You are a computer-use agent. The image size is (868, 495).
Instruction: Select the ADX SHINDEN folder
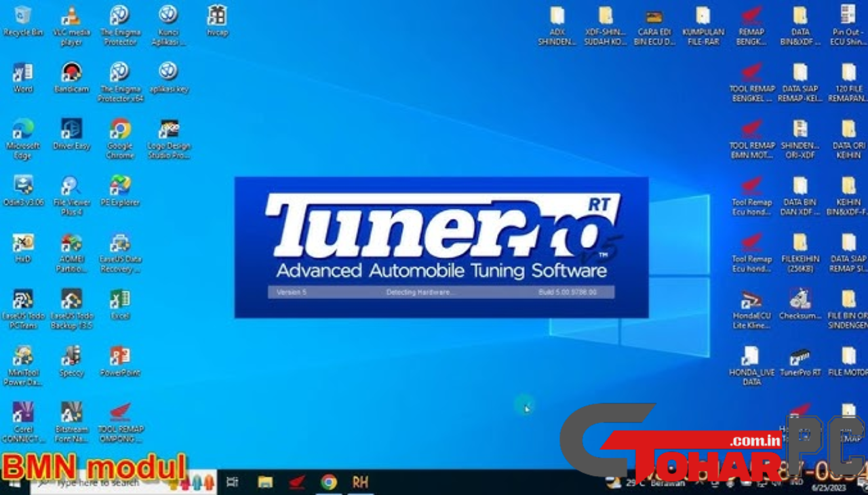coord(557,26)
